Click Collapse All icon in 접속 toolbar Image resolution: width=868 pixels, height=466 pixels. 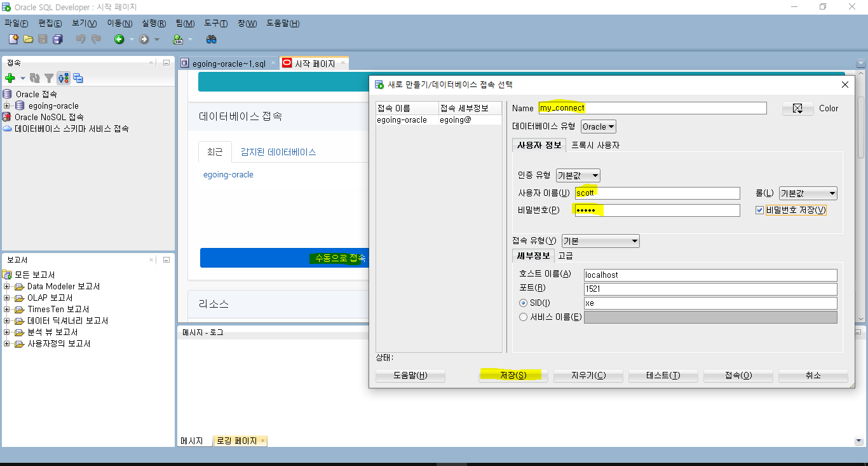click(78, 78)
